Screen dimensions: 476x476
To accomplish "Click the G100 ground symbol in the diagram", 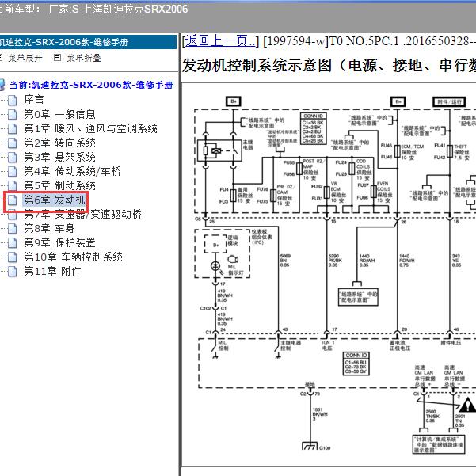I will coord(310,446).
